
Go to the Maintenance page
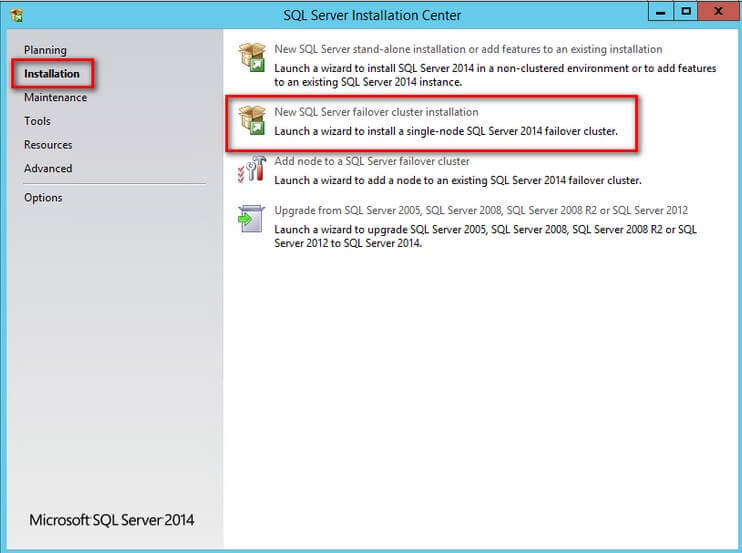55,97
